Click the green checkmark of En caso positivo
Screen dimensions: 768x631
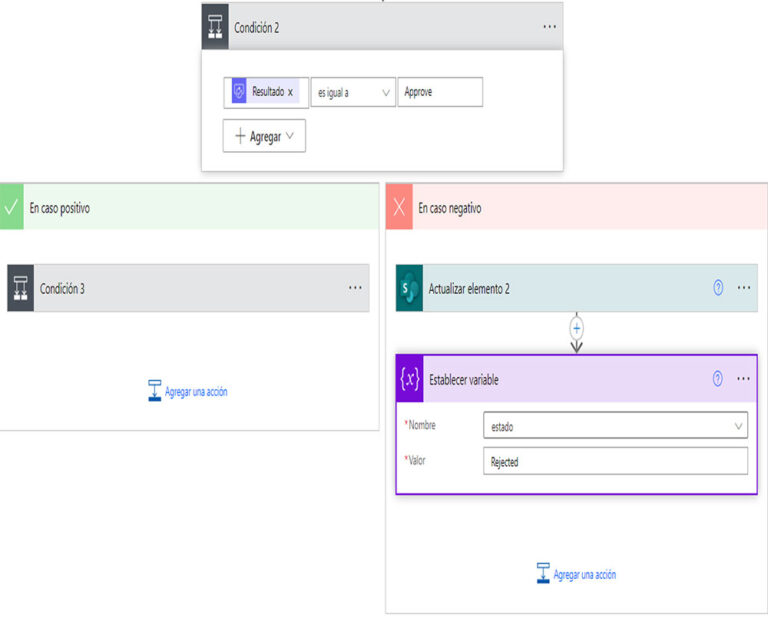point(11,208)
